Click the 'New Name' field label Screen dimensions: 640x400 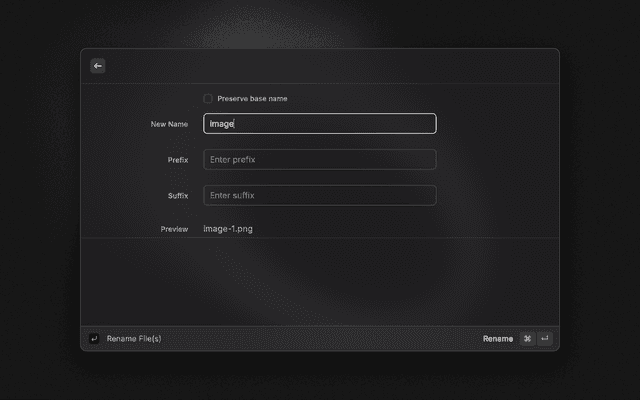pos(169,124)
